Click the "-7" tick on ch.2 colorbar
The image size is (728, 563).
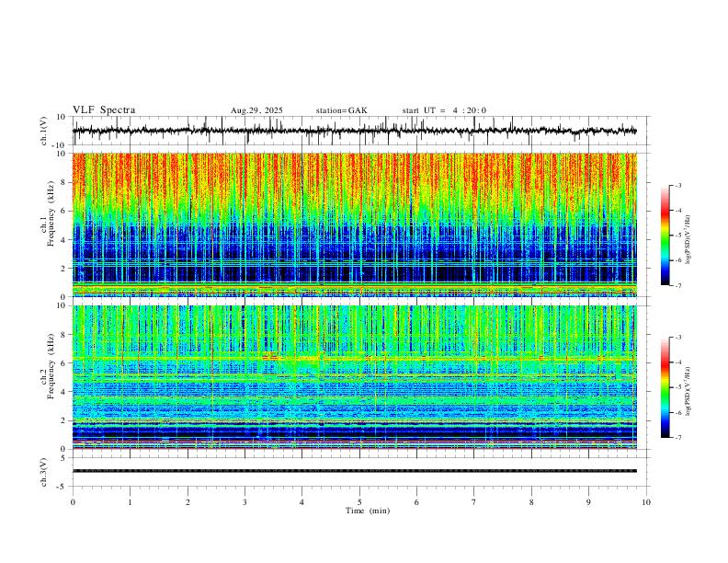point(678,438)
